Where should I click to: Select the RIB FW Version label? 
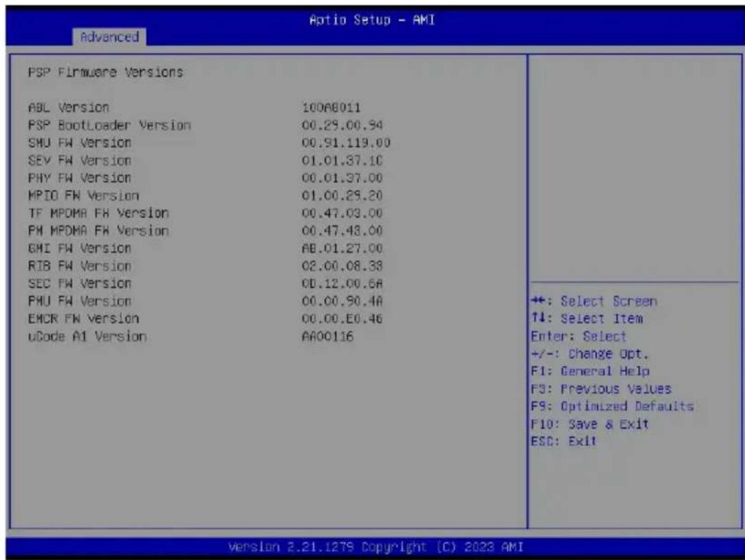click(80, 266)
